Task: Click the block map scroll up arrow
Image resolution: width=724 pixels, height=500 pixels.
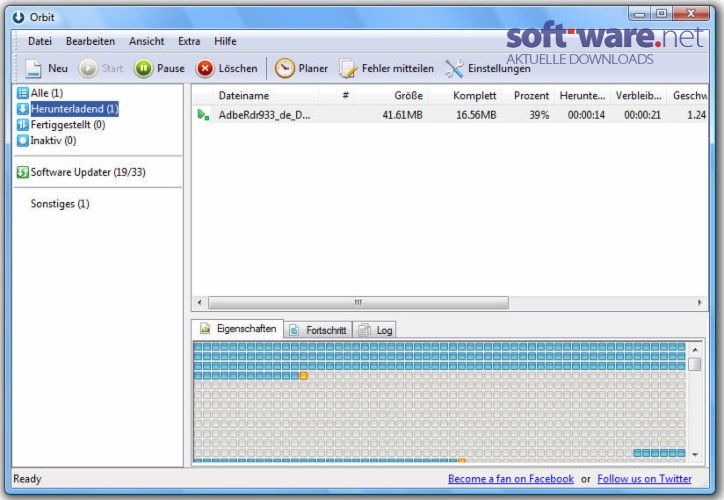Action: pyautogui.click(x=695, y=349)
